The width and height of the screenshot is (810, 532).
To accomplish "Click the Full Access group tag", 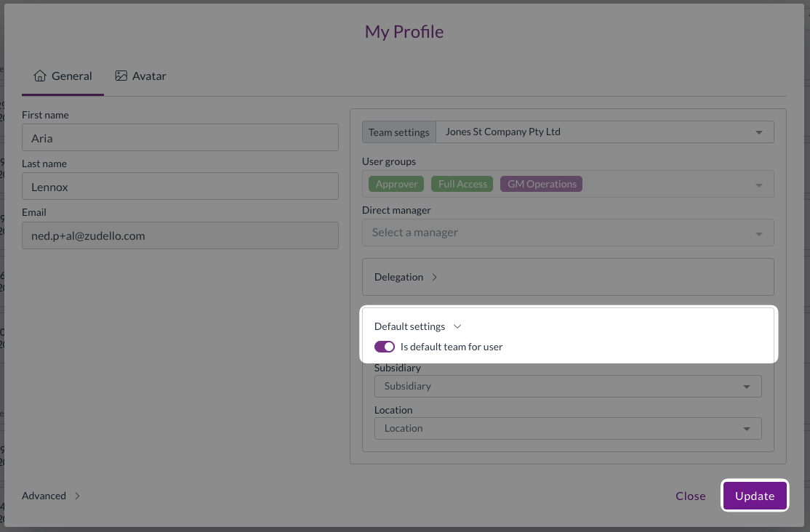I will (x=462, y=184).
